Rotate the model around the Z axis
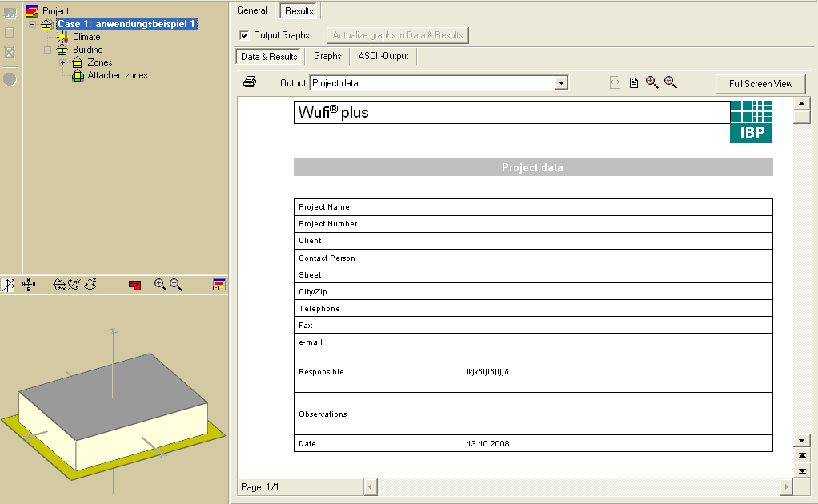 90,285
